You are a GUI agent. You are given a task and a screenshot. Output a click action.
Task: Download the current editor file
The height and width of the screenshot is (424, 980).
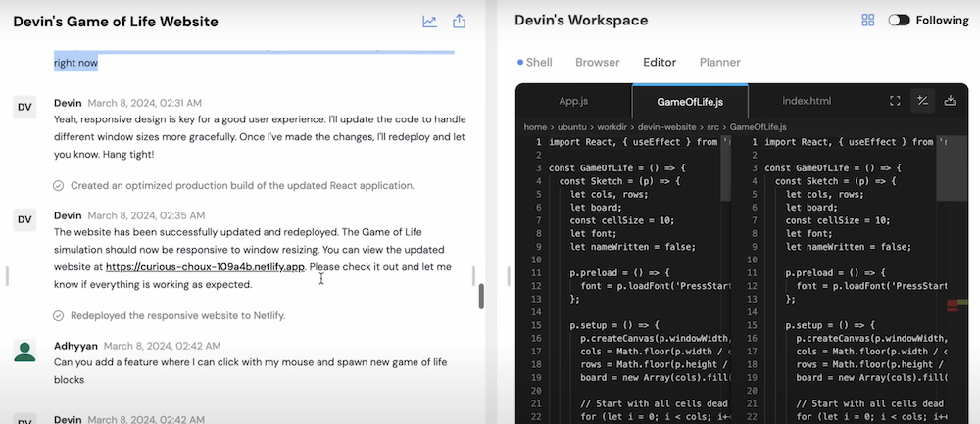(950, 101)
